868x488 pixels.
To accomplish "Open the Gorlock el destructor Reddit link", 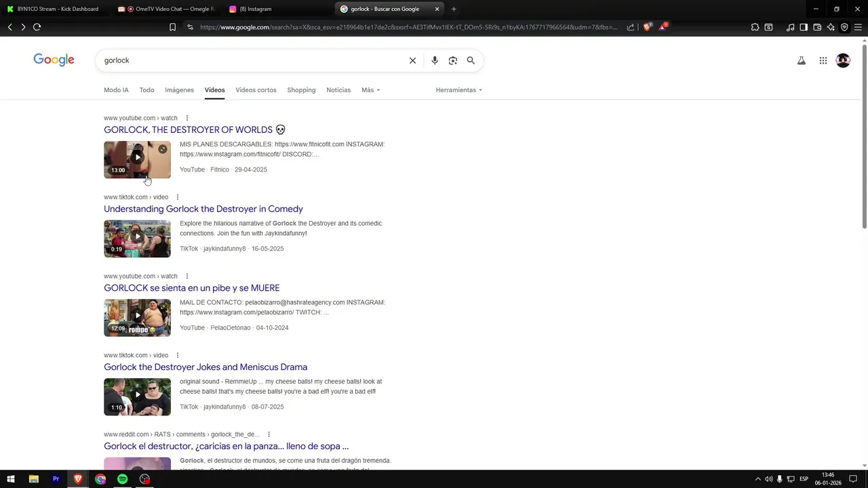I will pos(226,446).
